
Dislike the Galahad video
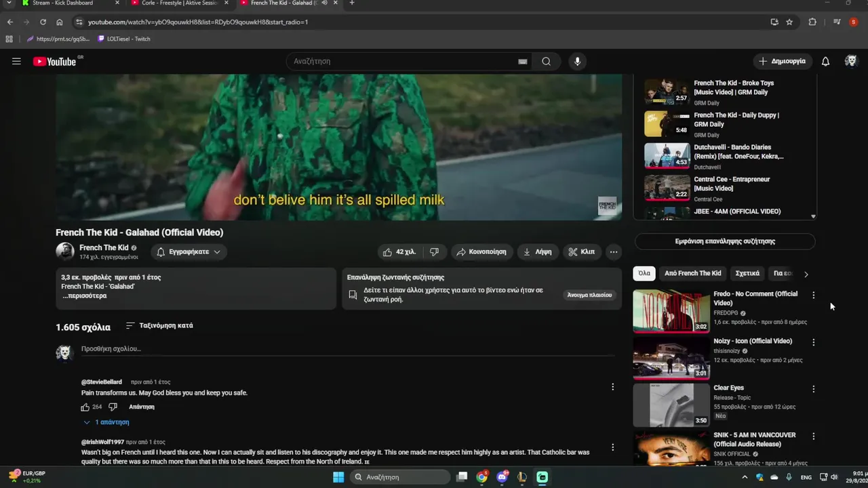point(434,252)
